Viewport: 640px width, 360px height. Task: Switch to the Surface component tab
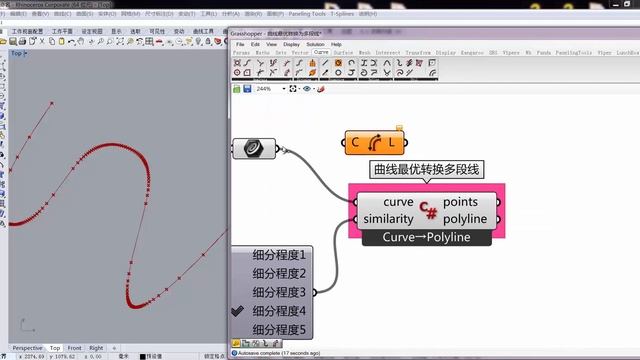pyautogui.click(x=343, y=53)
